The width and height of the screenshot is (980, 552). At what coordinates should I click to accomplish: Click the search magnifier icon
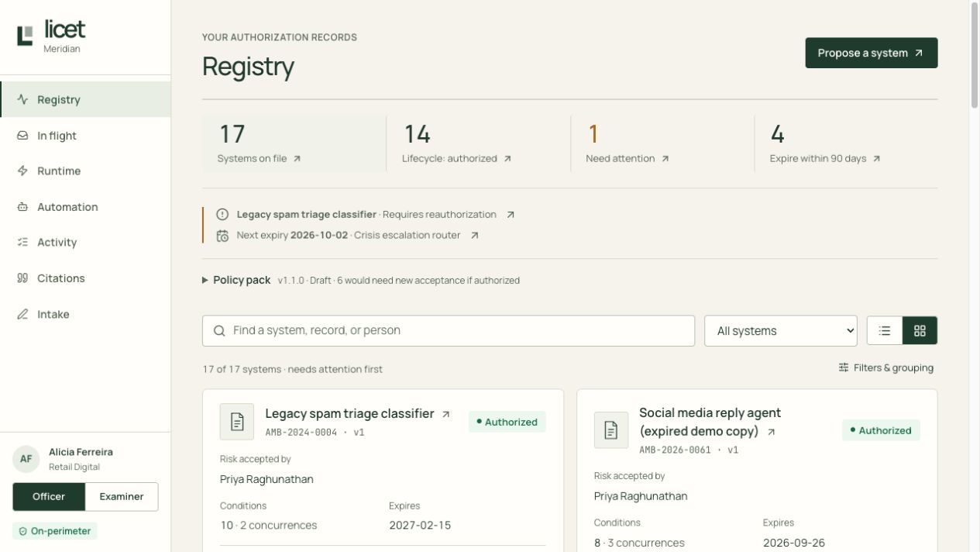[x=219, y=330]
